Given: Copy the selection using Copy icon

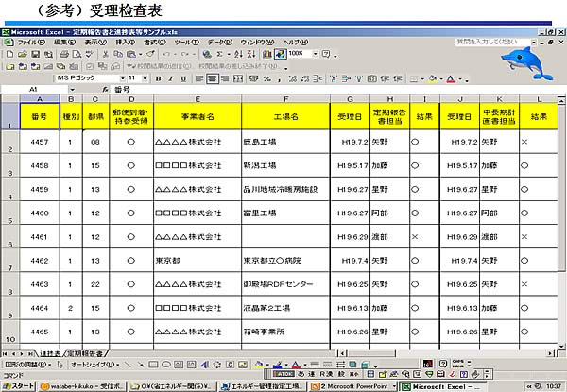Looking at the screenshot, I should click(118, 54).
